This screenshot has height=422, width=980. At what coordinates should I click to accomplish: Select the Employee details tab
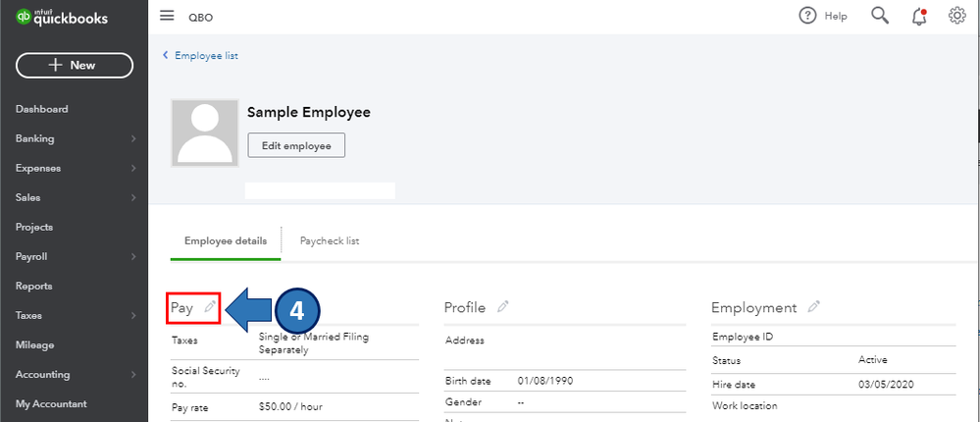(x=226, y=241)
